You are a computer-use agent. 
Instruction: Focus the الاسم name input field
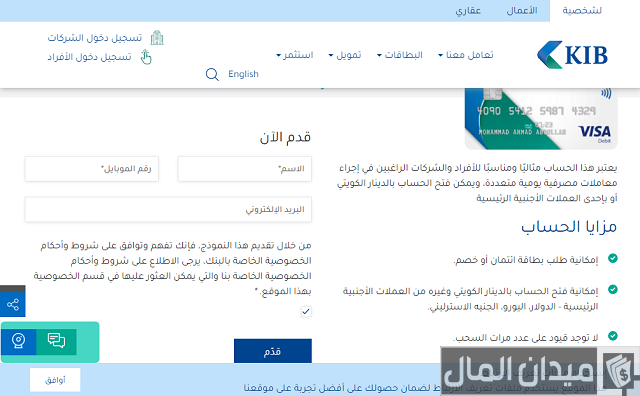(244, 169)
